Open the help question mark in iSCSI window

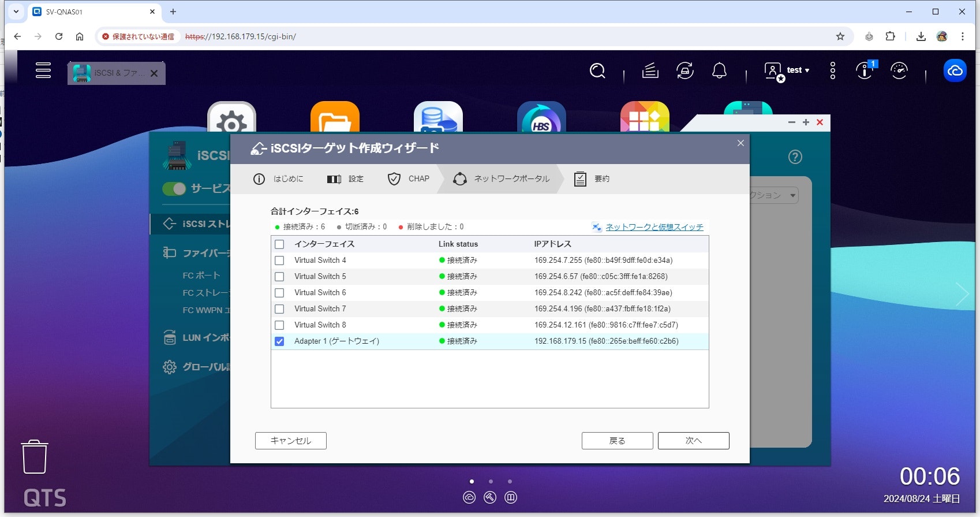point(795,157)
